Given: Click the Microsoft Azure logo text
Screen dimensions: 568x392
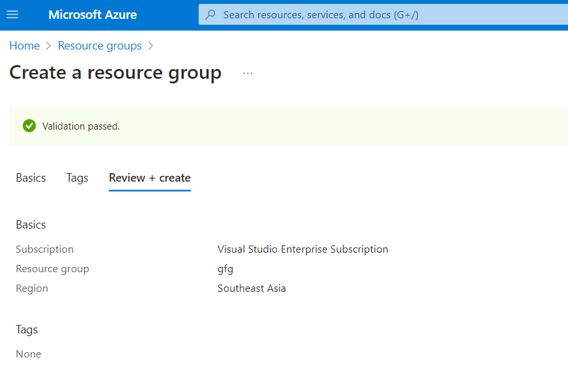Looking at the screenshot, I should [x=92, y=14].
